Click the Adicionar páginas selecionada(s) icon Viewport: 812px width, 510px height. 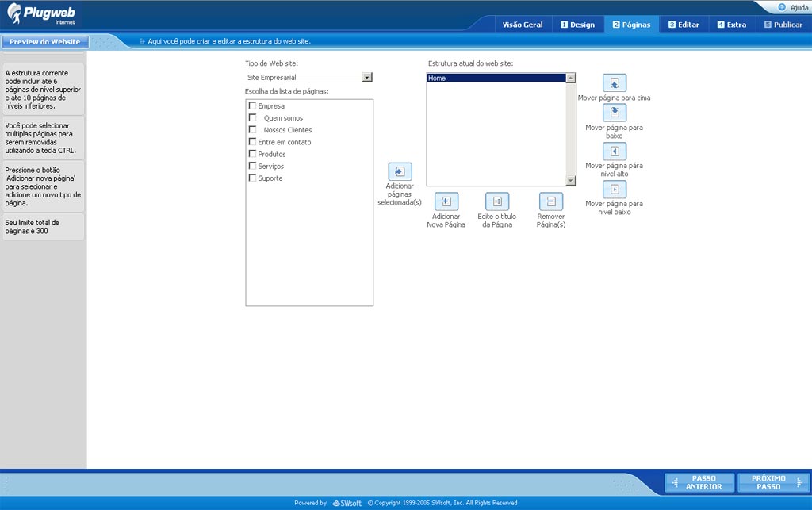[400, 171]
